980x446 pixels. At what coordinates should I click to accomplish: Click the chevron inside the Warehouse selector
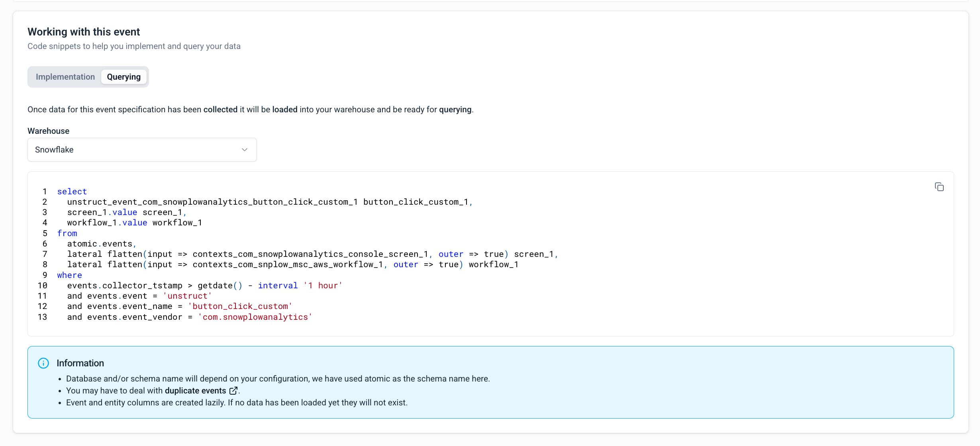point(244,150)
